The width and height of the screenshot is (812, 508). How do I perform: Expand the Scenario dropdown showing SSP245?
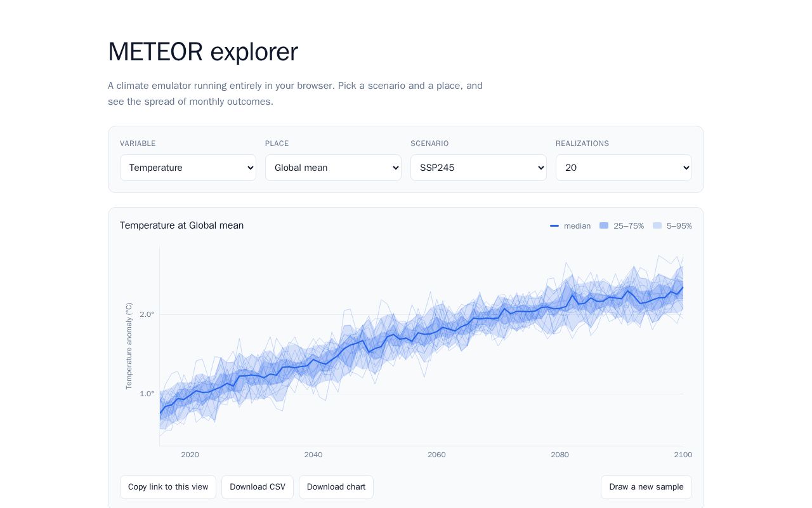pos(478,168)
